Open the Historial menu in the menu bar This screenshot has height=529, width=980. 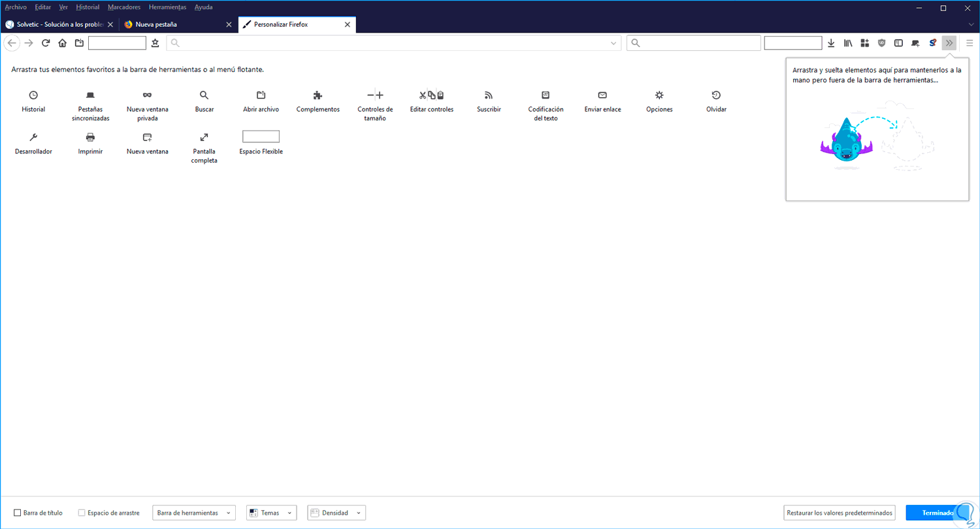(88, 7)
